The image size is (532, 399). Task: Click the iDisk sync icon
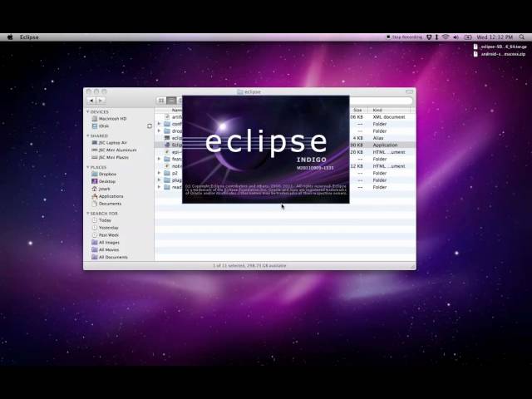(150, 126)
